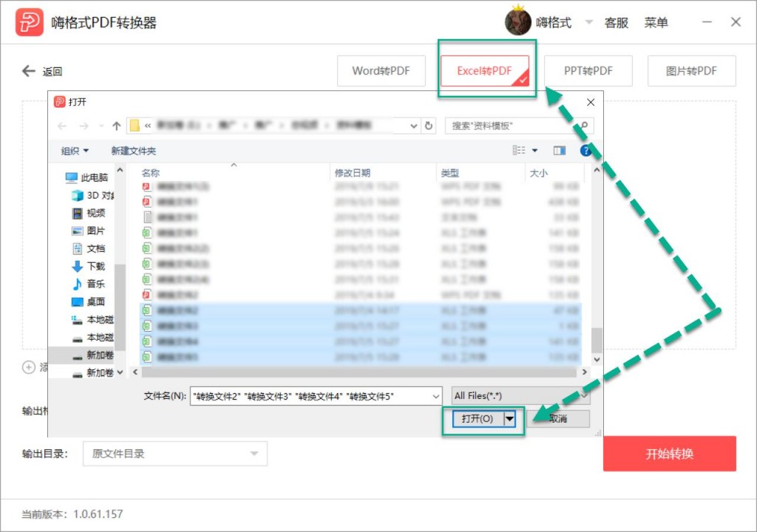Screen dimensions: 757x532
Task: Sort files by 修改日期 column
Action: pyautogui.click(x=353, y=173)
